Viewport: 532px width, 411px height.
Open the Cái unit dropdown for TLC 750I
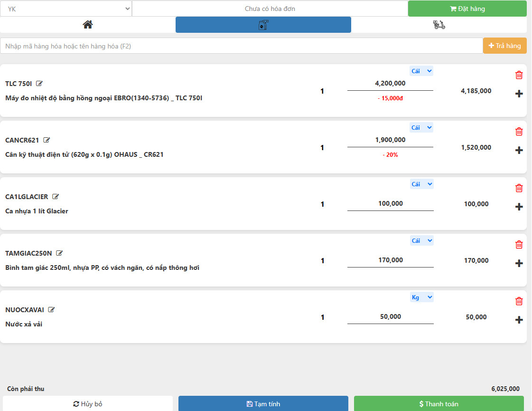[421, 71]
